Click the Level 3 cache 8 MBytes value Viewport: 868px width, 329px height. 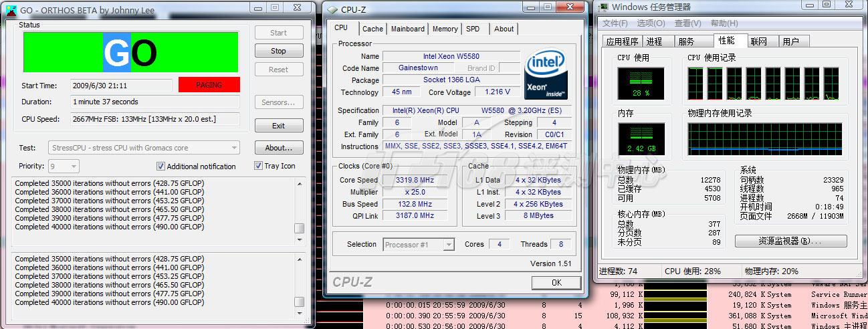tap(538, 216)
